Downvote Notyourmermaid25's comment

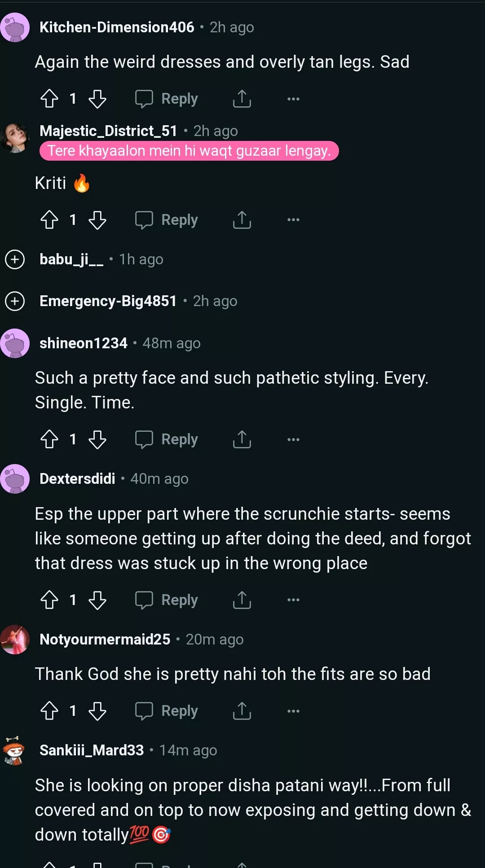click(x=98, y=710)
